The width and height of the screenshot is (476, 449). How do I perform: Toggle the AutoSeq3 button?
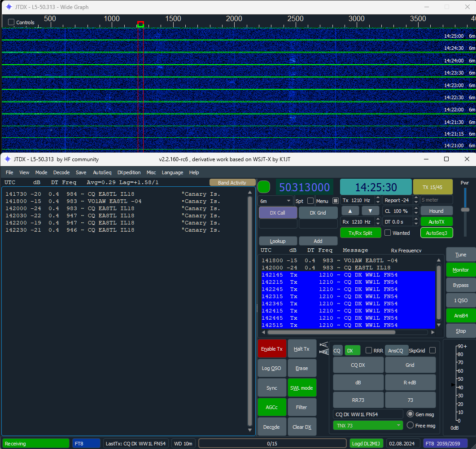click(436, 233)
